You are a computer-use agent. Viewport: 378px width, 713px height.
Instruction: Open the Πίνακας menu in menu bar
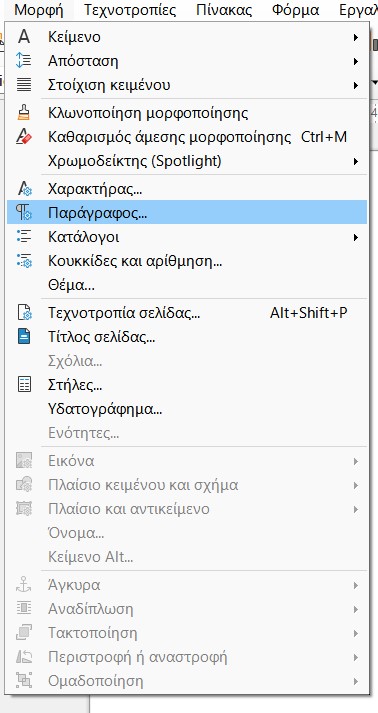(224, 10)
